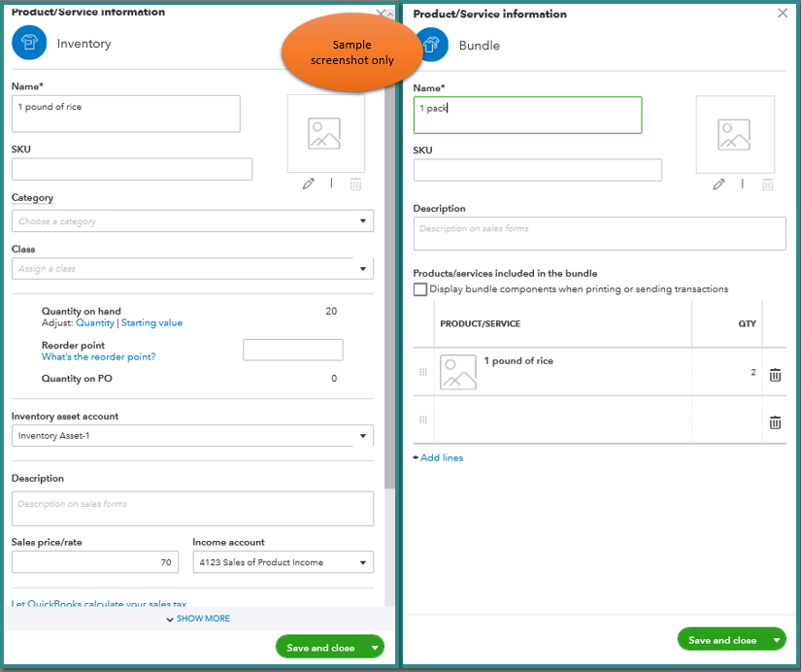Click the Inventory image placeholder box

pyautogui.click(x=326, y=133)
